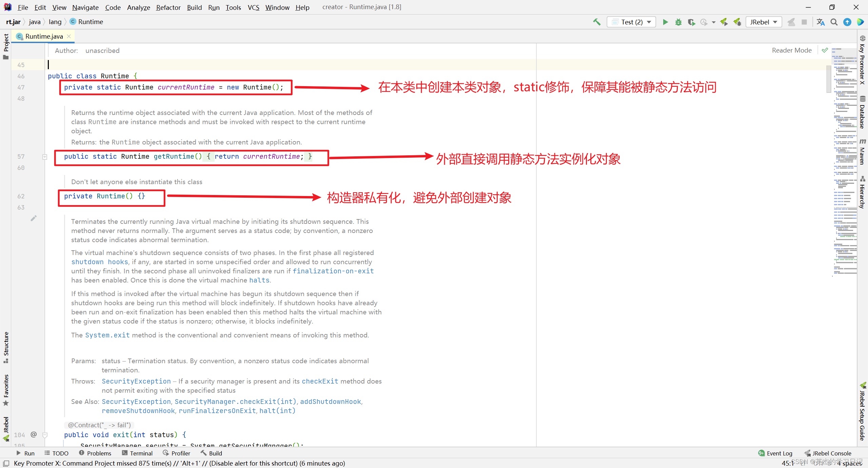Click the Search Everywhere magnifier icon

(834, 22)
